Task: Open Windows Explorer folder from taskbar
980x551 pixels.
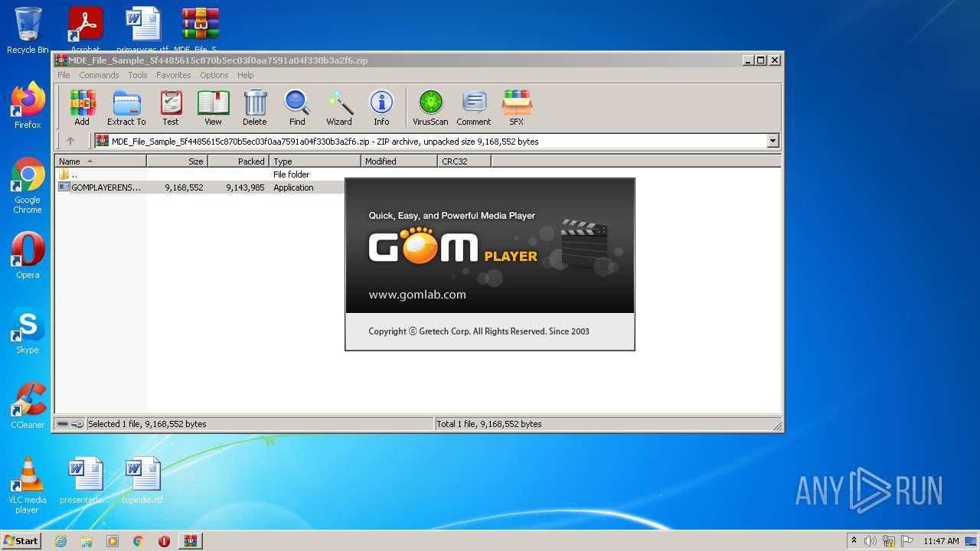Action: (87, 541)
